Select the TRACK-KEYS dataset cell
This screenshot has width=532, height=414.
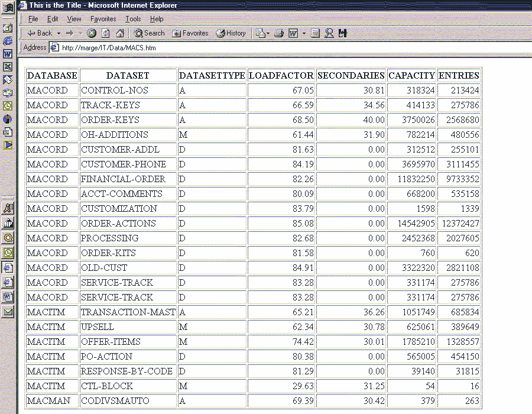tap(128, 105)
